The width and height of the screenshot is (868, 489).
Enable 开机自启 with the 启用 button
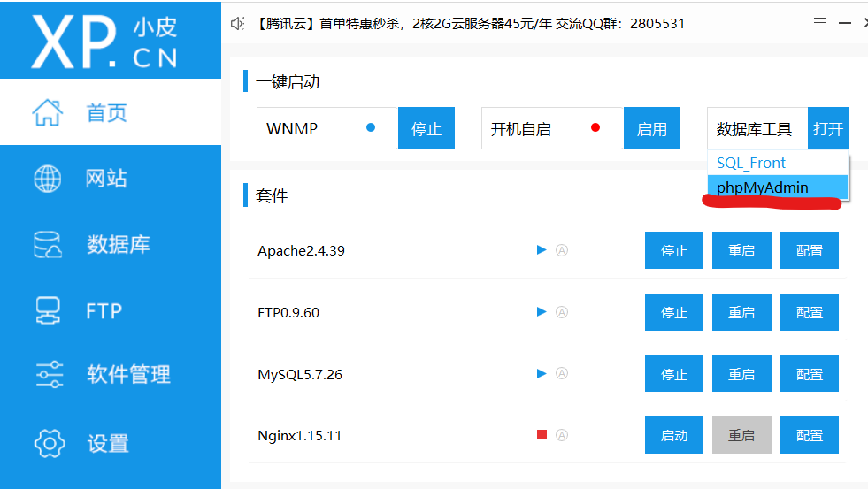coord(651,128)
